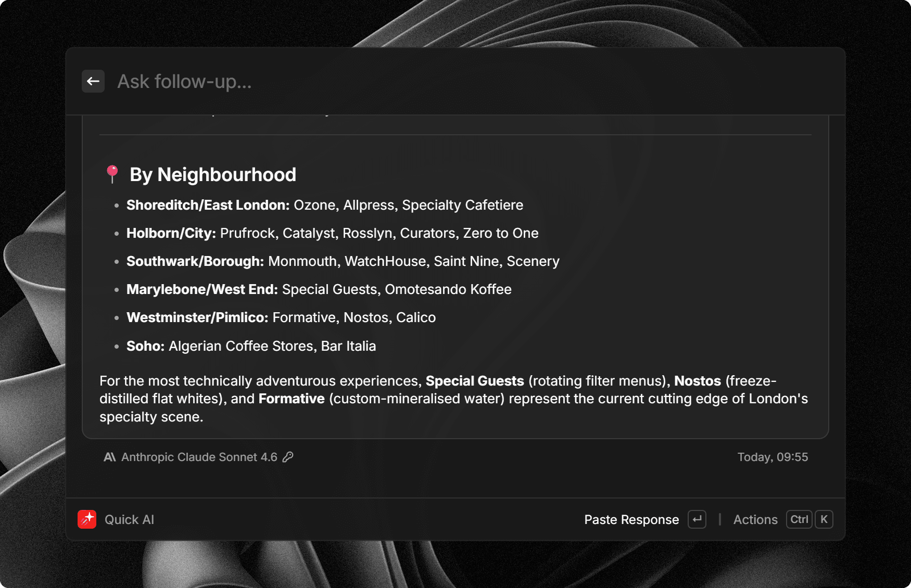Screen dimensions: 911x588
Task: Click Paste Response
Action: 631,519
